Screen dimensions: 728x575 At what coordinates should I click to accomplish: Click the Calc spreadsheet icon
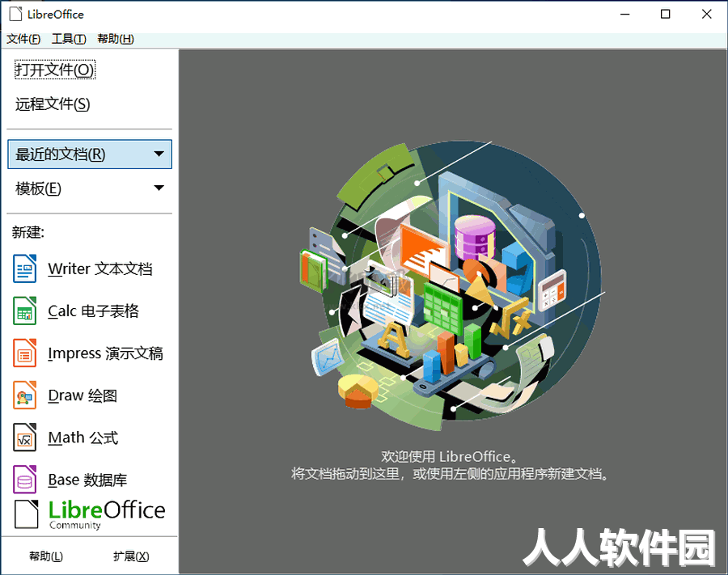point(24,311)
